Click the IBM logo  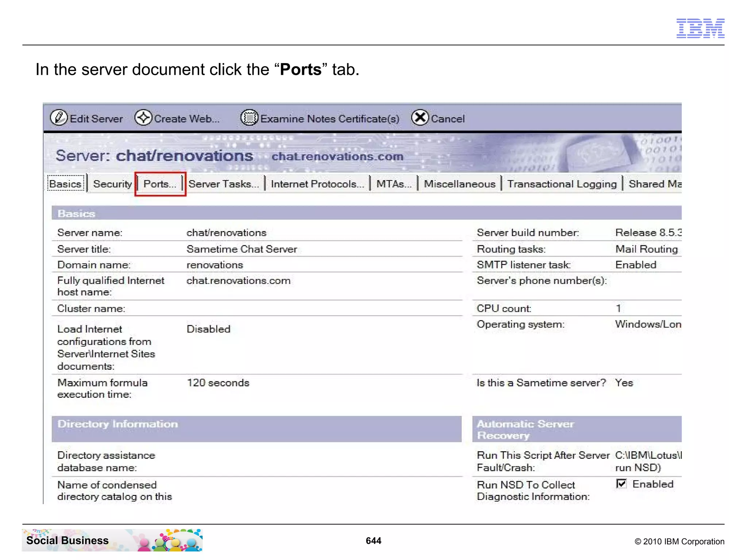pos(700,28)
